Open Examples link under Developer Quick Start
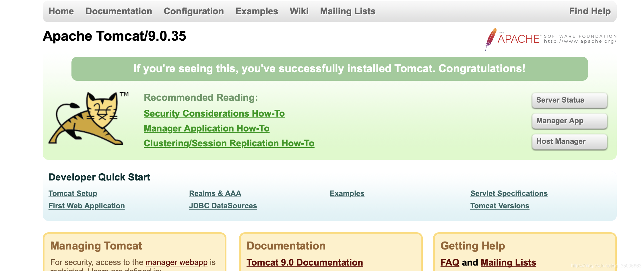Image resolution: width=644 pixels, height=271 pixels. tap(347, 193)
